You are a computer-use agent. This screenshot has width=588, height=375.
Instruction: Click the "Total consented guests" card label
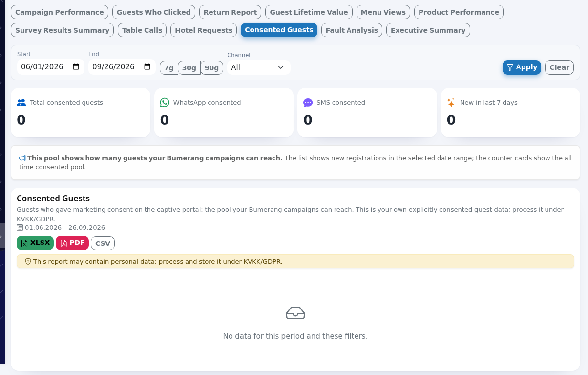(66, 103)
